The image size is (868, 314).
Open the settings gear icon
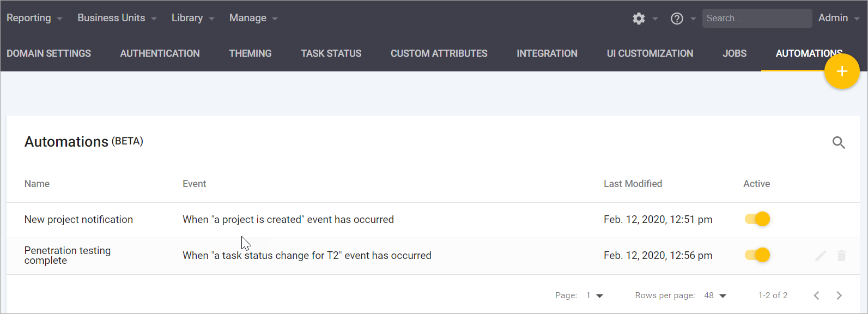[638, 18]
